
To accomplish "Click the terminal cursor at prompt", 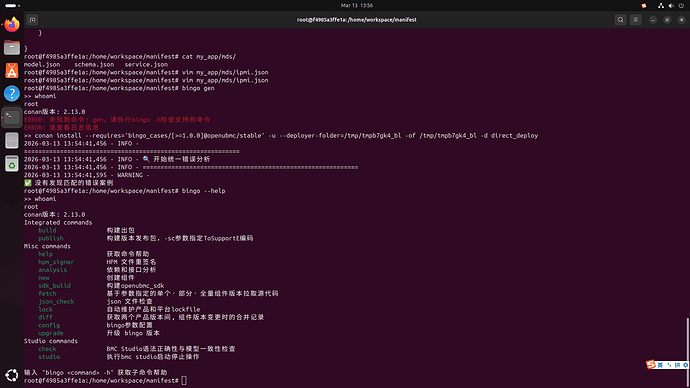I will (x=184, y=381).
